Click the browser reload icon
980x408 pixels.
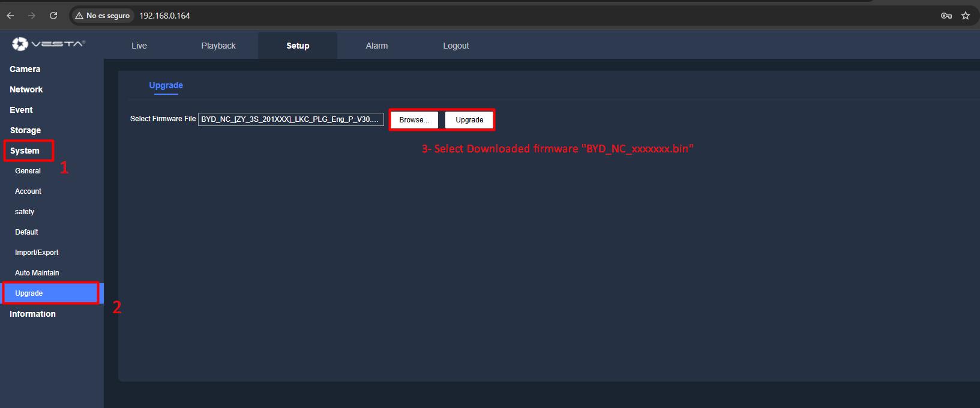(x=53, y=16)
